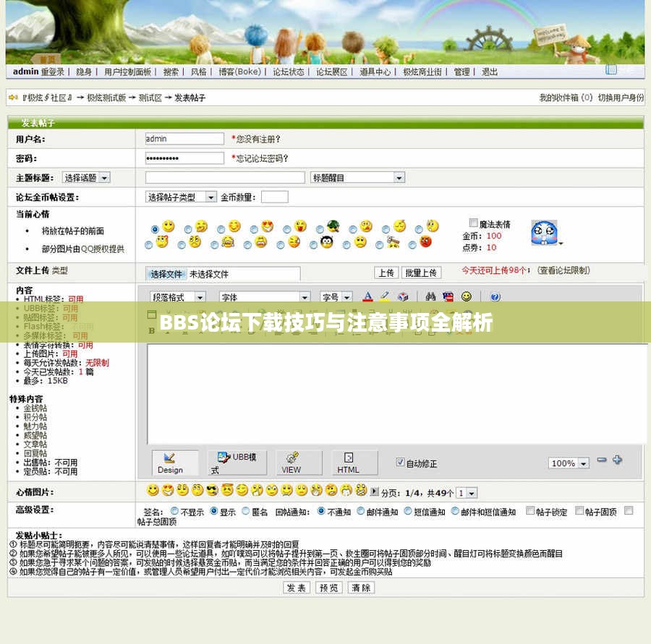
Task: Click the 上传 upload button
Action: click(386, 272)
